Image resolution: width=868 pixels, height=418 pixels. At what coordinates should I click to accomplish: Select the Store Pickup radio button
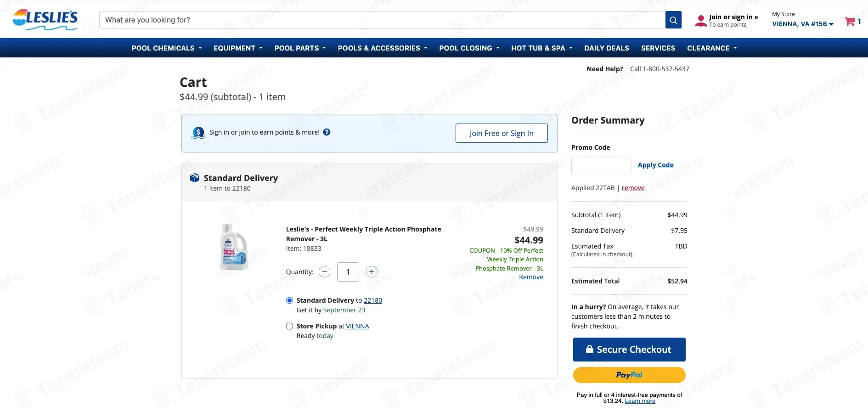289,326
